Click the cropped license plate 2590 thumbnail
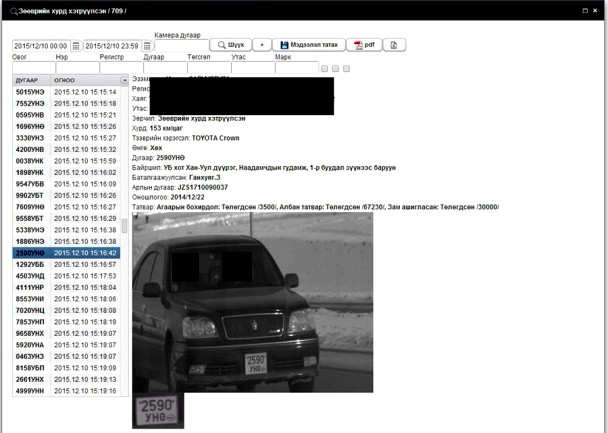608x433 pixels. point(158,411)
